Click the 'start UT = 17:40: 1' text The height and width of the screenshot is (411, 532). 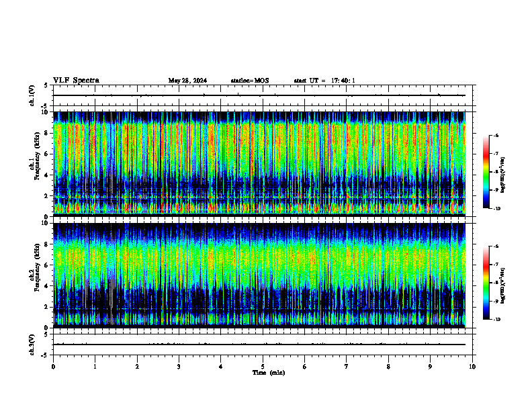(324, 81)
